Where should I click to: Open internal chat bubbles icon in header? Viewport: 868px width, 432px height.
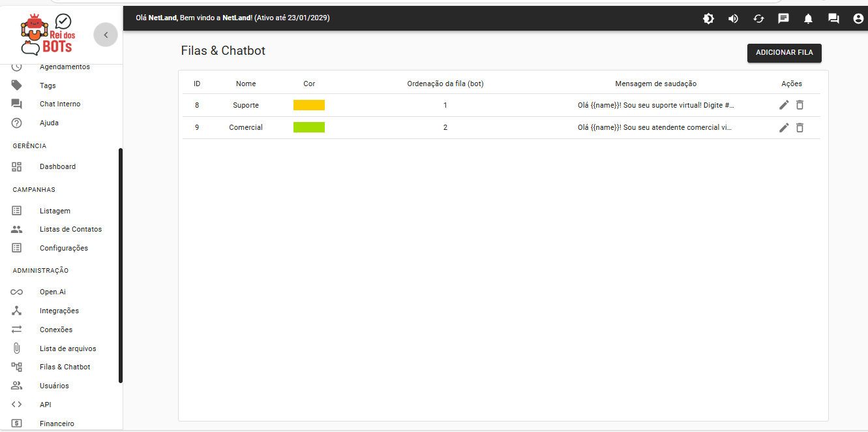[x=833, y=19]
